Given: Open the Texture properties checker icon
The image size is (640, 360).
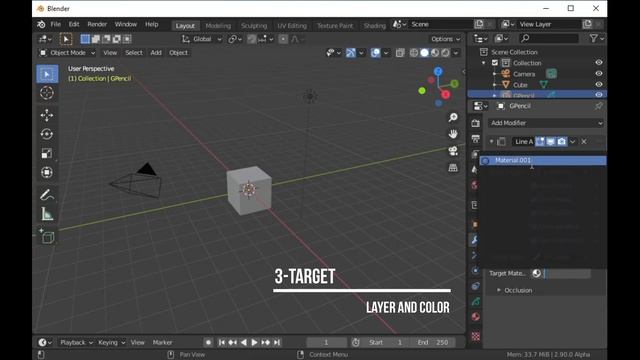Looking at the screenshot, I should [x=476, y=336].
